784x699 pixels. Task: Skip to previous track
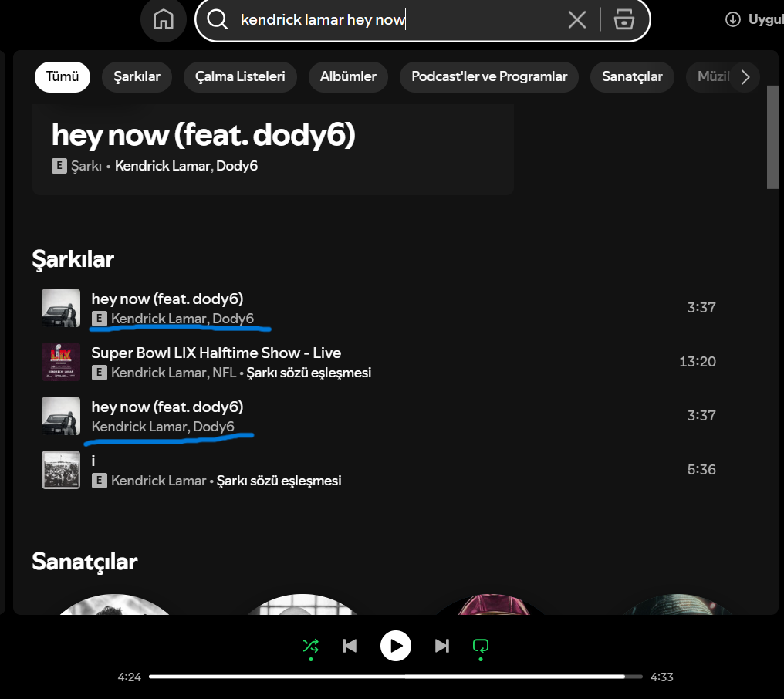tap(350, 646)
